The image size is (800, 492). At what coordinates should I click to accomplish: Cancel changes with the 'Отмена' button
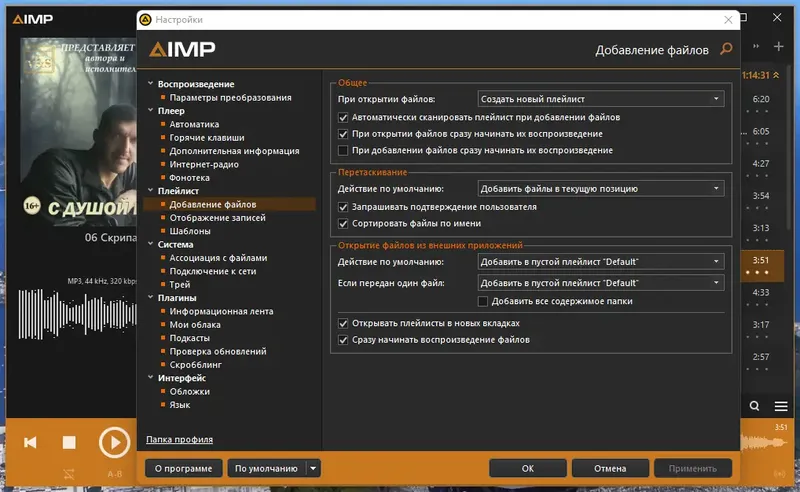pyautogui.click(x=610, y=468)
